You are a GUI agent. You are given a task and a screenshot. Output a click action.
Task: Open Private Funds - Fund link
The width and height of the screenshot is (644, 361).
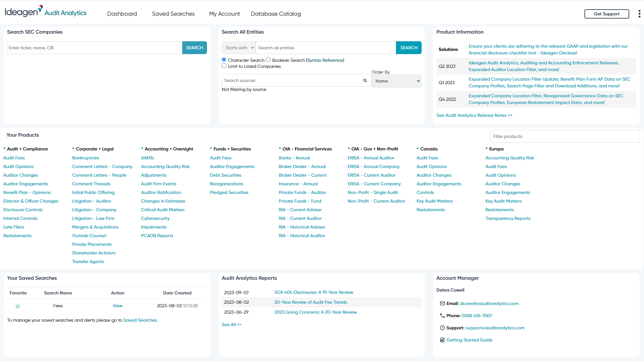point(300,201)
